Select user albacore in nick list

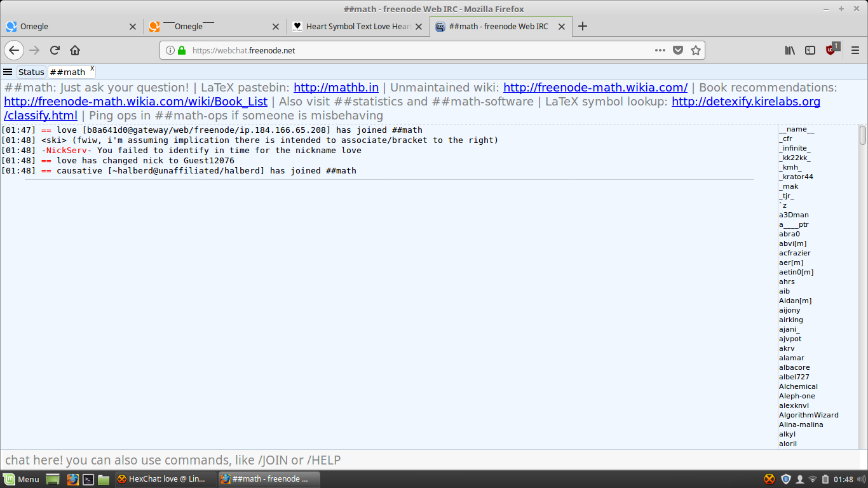point(794,367)
